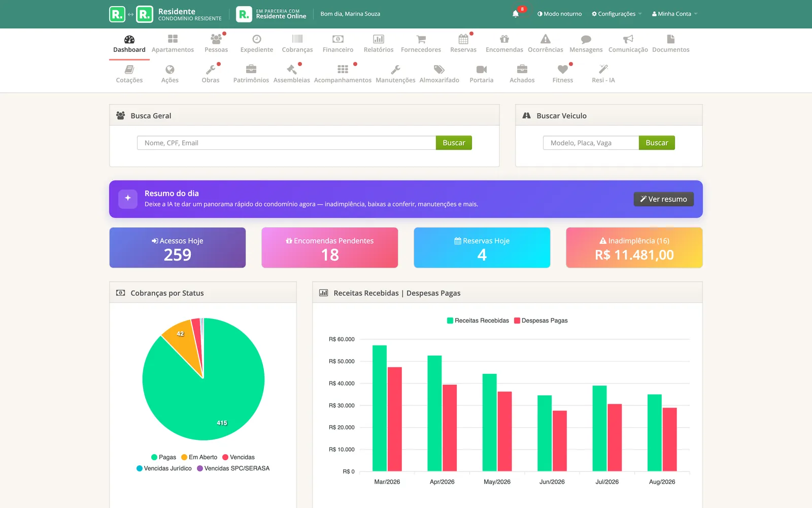Open Resi - IA magic wand icon
The height and width of the screenshot is (508, 812).
pos(603,70)
